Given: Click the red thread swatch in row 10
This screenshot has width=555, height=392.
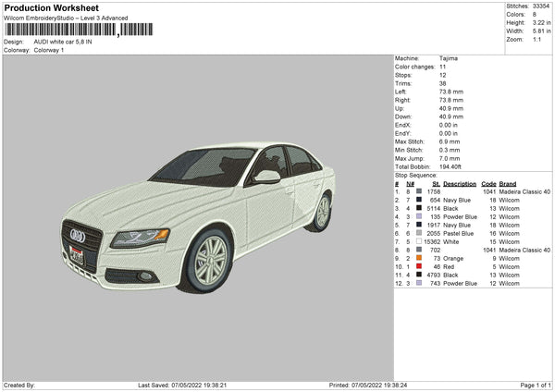Looking at the screenshot, I should (419, 266).
